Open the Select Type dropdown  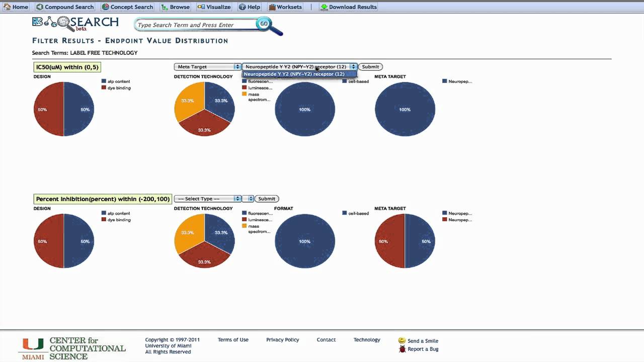(x=207, y=199)
